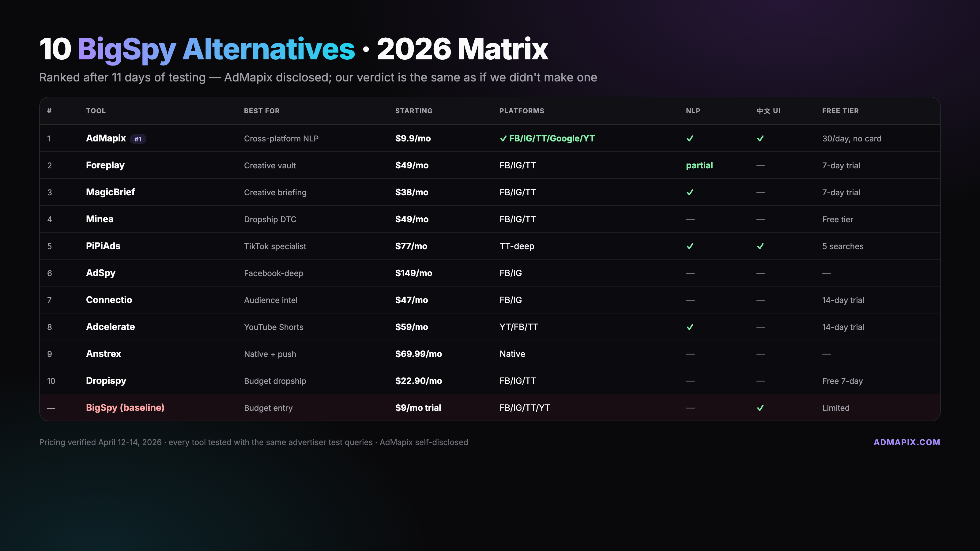Screen dimensions: 980x551
Task: Click the 中文 UI checkmark for BigSpy baseline
Action: tap(760, 408)
